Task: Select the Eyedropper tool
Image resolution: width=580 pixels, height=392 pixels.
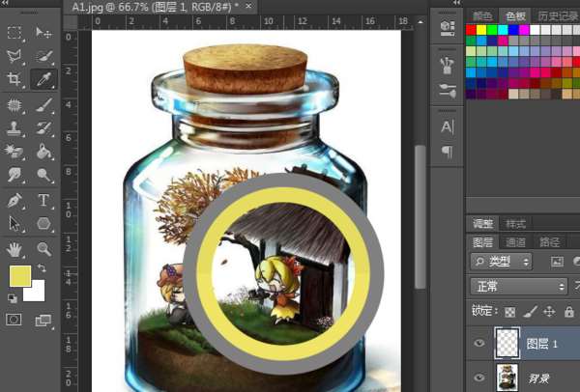Action: click(x=43, y=79)
